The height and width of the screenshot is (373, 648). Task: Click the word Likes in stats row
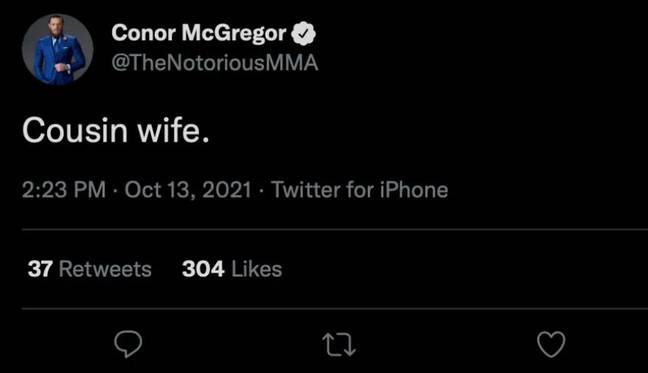257,269
